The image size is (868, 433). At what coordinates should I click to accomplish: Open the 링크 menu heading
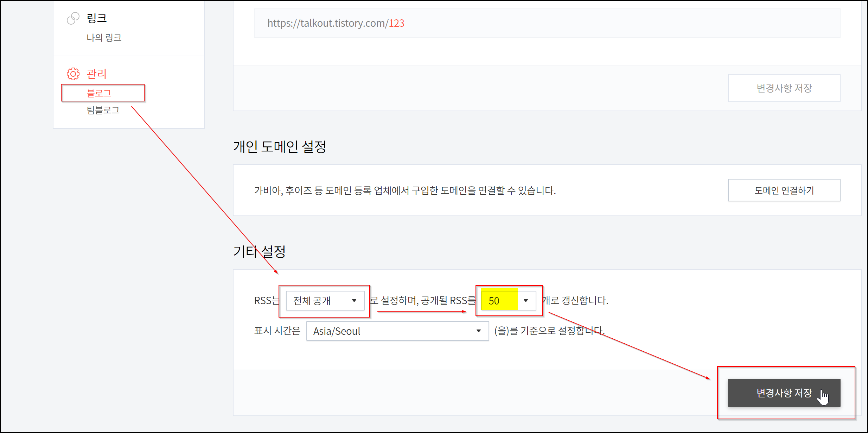pos(96,18)
